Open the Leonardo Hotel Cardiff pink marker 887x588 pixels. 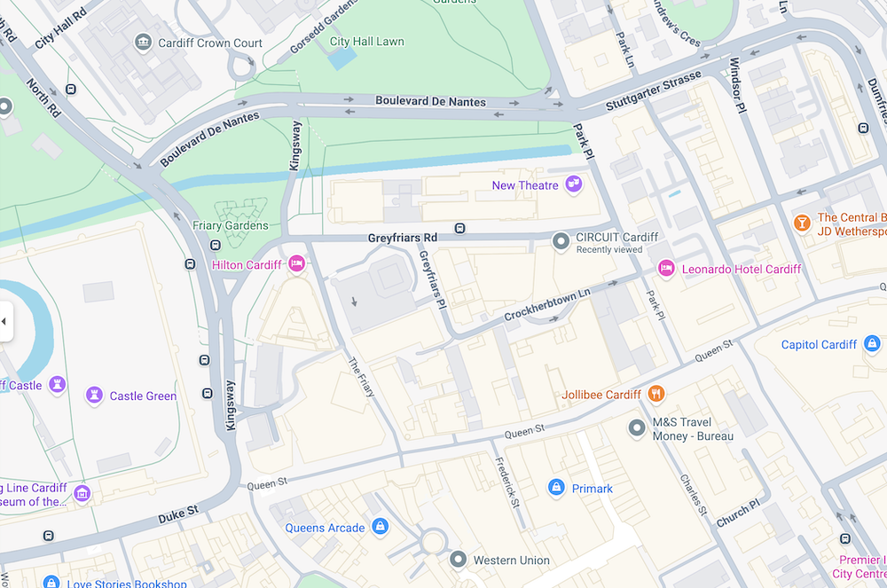pyautogui.click(x=666, y=268)
